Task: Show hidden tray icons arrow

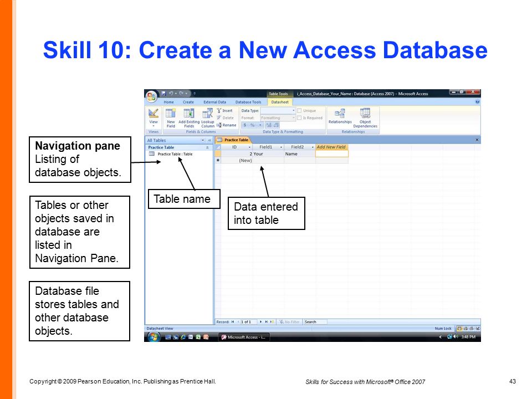Action: point(441,337)
